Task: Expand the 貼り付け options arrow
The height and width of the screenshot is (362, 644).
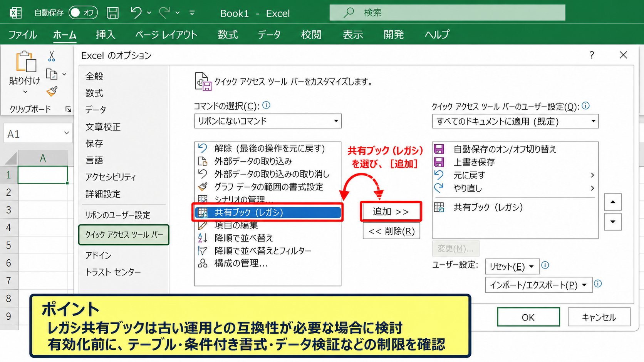Action: click(x=25, y=92)
